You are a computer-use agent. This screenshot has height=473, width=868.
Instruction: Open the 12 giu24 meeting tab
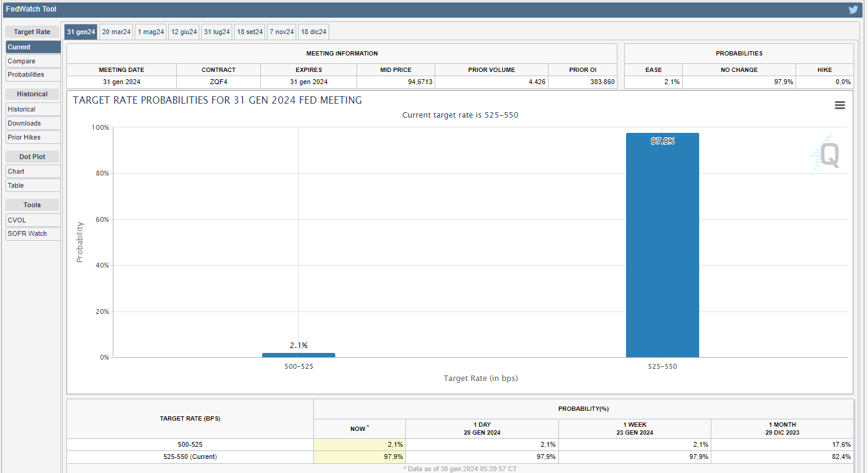tap(184, 32)
